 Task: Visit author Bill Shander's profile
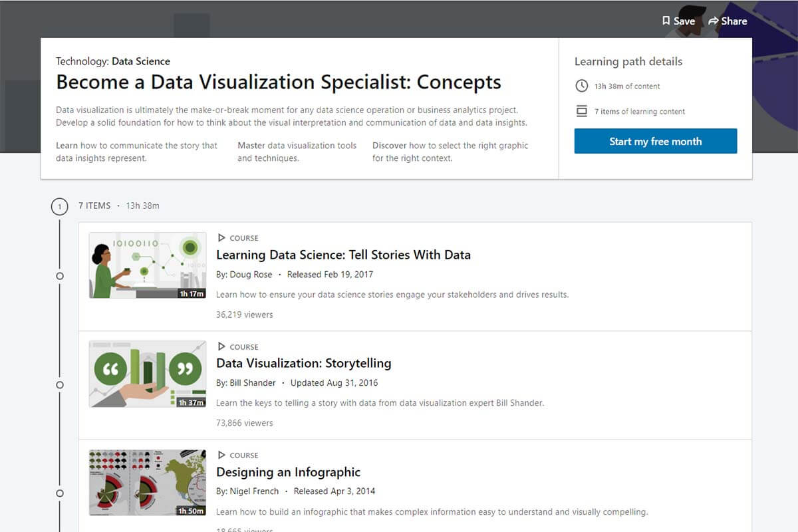coord(253,382)
